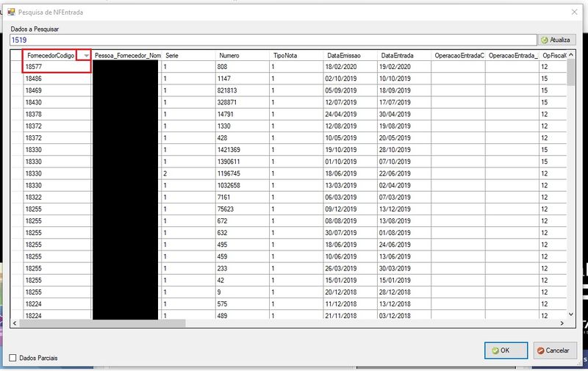Click the DataEmissao cell 20/12/2018
588x371 pixels.
(x=351, y=292)
